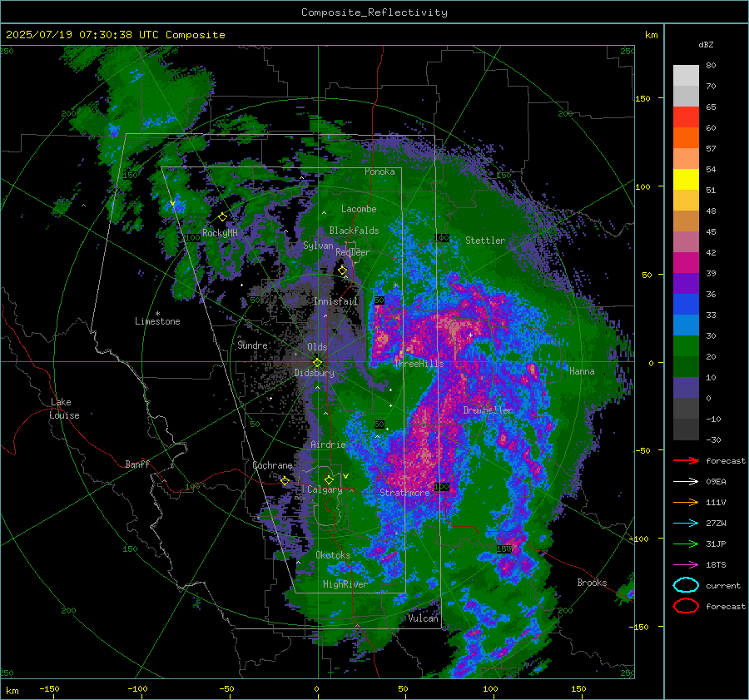Screen dimensions: 749x700
Task: Click the cyan 27ZW arrow icon
Action: [x=686, y=523]
